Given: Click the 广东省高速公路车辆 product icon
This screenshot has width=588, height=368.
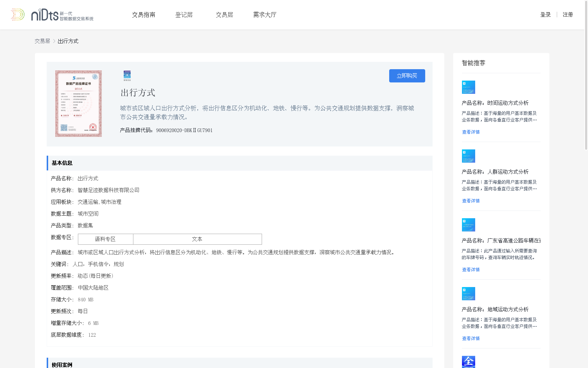Looking at the screenshot, I should [x=469, y=225].
